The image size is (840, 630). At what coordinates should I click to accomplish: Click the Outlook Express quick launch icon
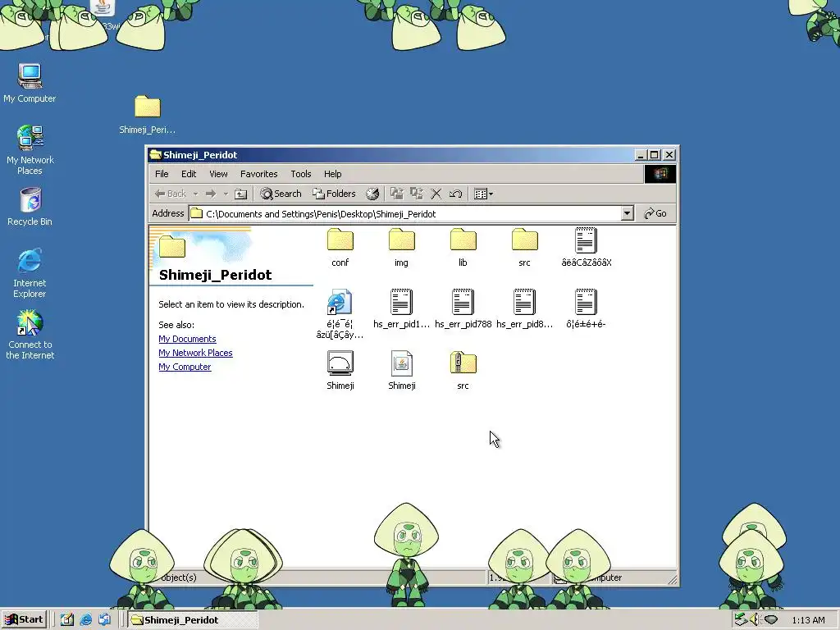tap(104, 620)
